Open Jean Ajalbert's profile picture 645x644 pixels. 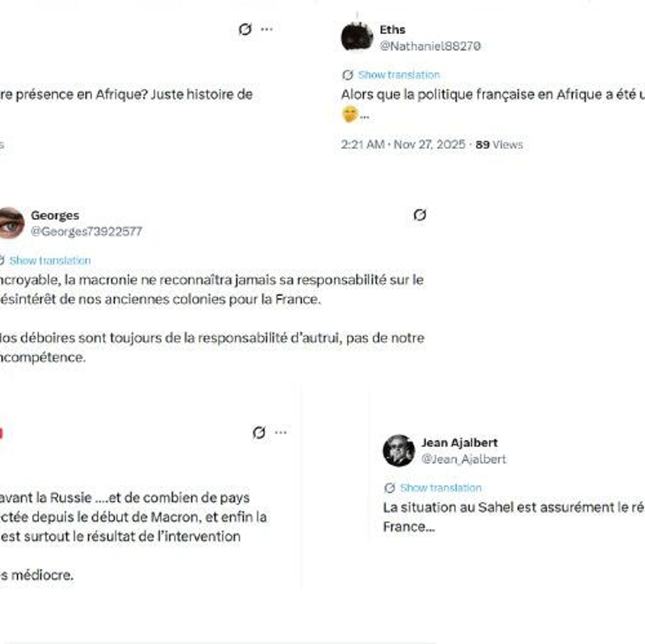(399, 450)
